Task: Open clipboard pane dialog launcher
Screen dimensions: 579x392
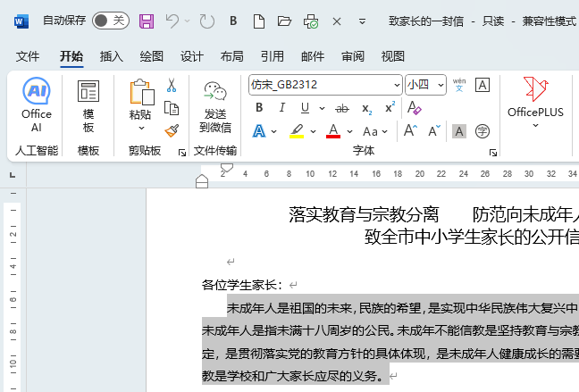Action: pyautogui.click(x=182, y=153)
